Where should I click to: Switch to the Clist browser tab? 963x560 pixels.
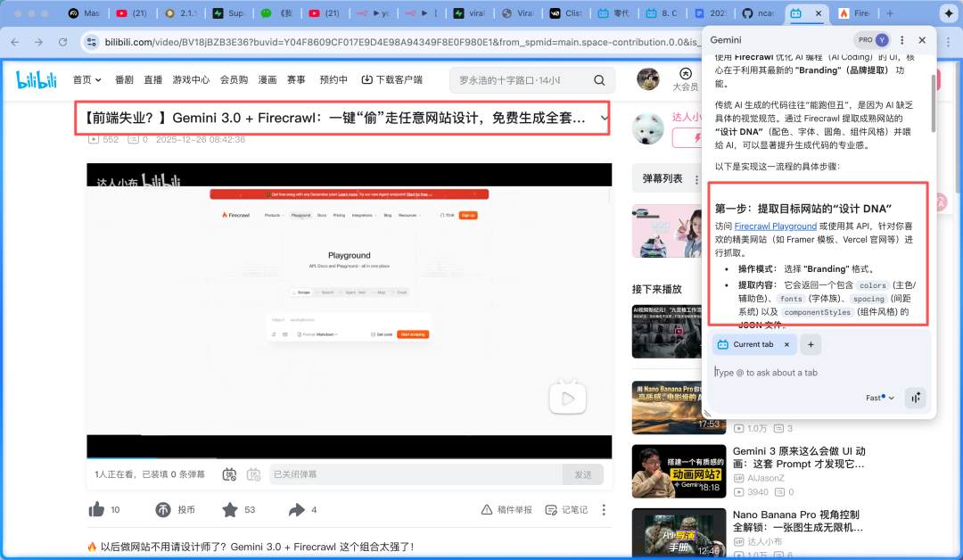pyautogui.click(x=566, y=12)
